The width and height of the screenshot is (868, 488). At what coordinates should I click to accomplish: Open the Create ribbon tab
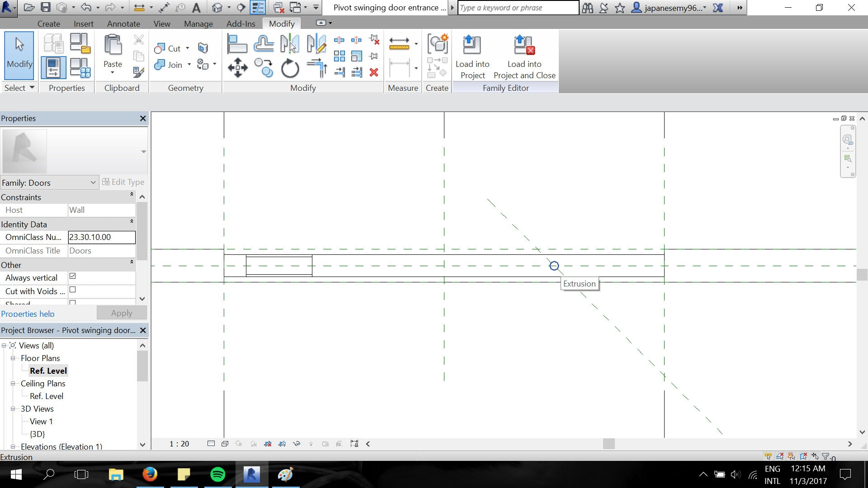tap(49, 23)
